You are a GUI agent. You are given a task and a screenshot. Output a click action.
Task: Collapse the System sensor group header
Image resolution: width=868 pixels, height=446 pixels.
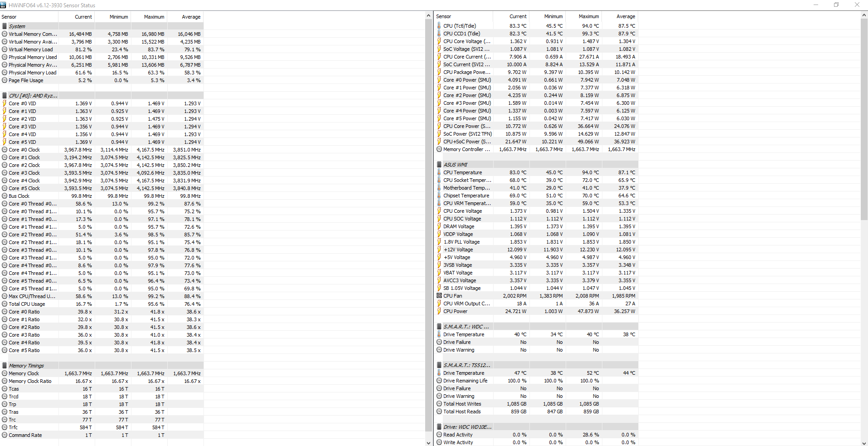coord(17,26)
